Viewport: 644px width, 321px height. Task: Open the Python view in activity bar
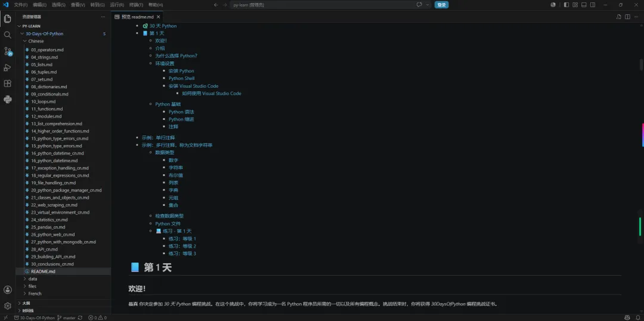(7, 100)
